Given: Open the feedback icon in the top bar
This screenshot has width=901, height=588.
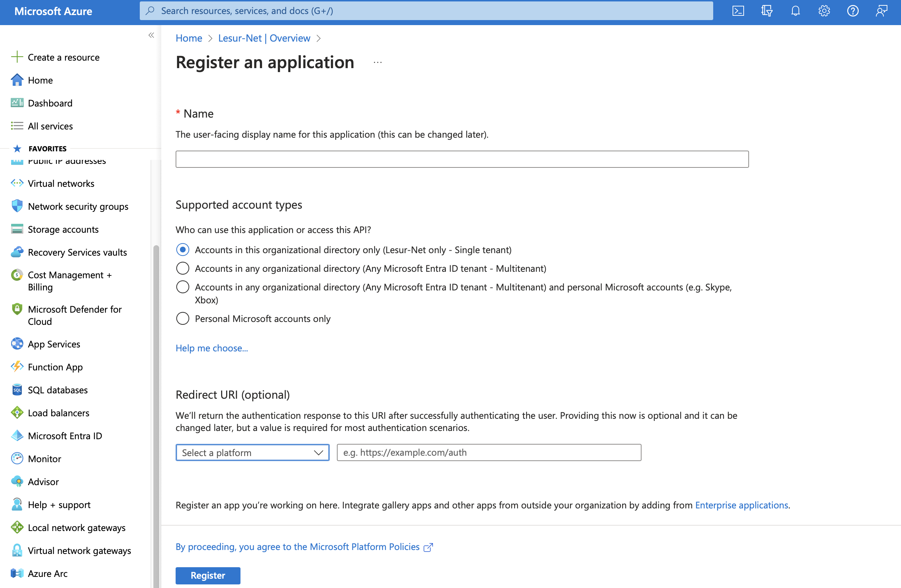Looking at the screenshot, I should pos(881,11).
